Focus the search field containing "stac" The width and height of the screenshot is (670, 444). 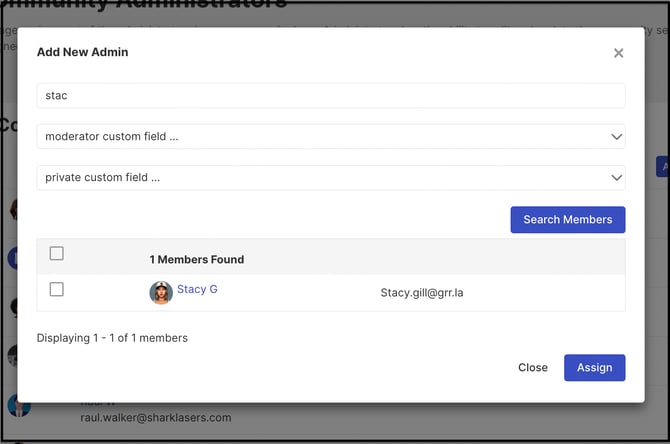(331, 96)
